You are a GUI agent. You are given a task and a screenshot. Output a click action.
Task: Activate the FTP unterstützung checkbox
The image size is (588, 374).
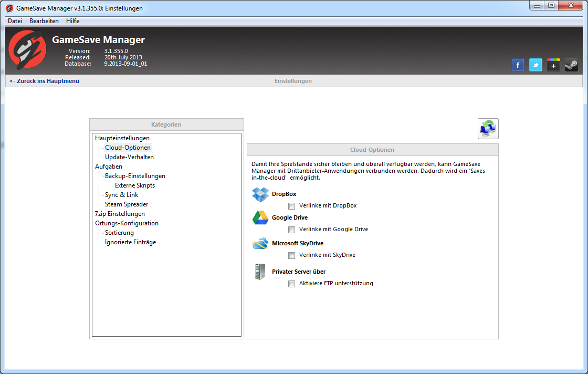point(292,284)
